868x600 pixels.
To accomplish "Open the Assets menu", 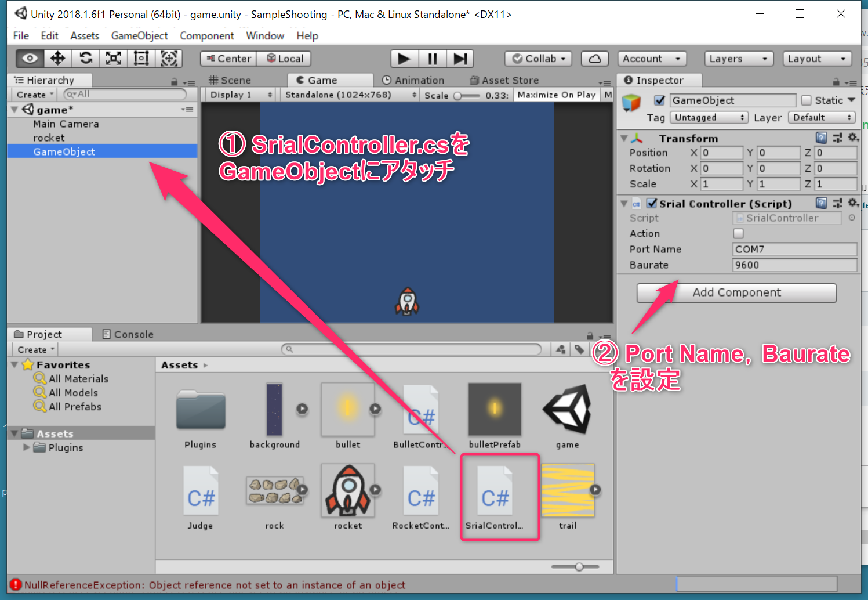I will pyautogui.click(x=85, y=36).
